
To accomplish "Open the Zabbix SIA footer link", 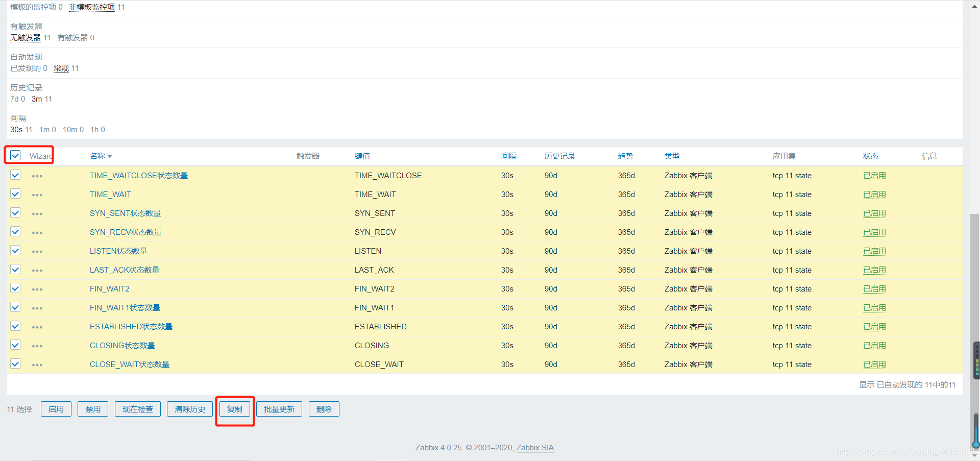I will [535, 448].
